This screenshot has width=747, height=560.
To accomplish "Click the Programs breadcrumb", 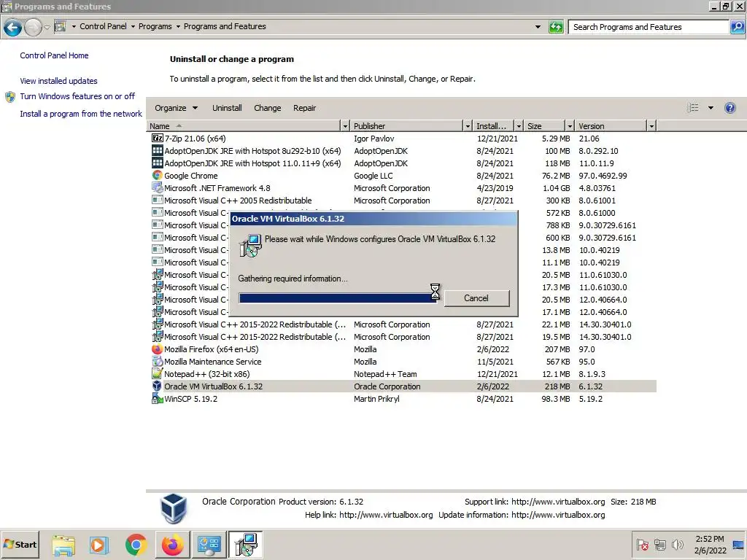I will coord(155,26).
